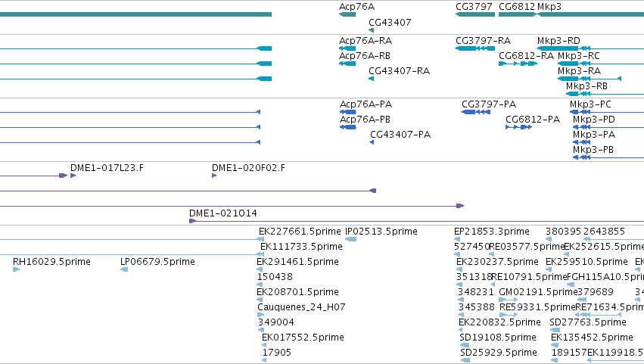Click the 17905 annotation label
This screenshot has width=644, height=364.
coord(277,353)
